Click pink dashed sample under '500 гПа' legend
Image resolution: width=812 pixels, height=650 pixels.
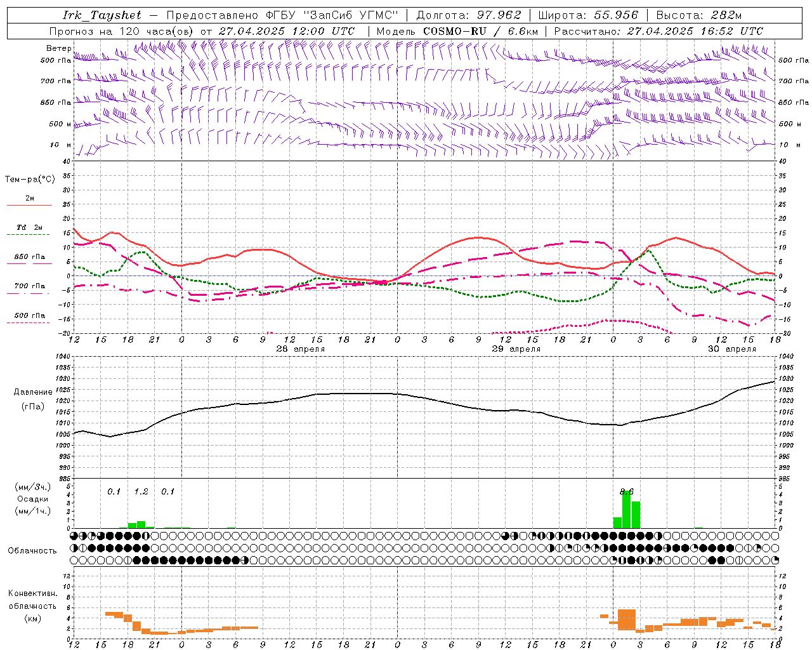click(29, 323)
